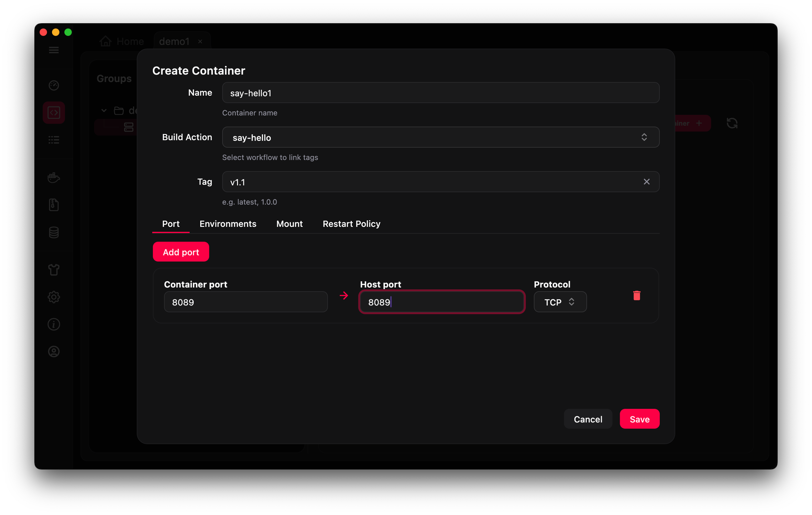Open the list view sidebar icon
Viewport: 812px width, 515px height.
[54, 140]
